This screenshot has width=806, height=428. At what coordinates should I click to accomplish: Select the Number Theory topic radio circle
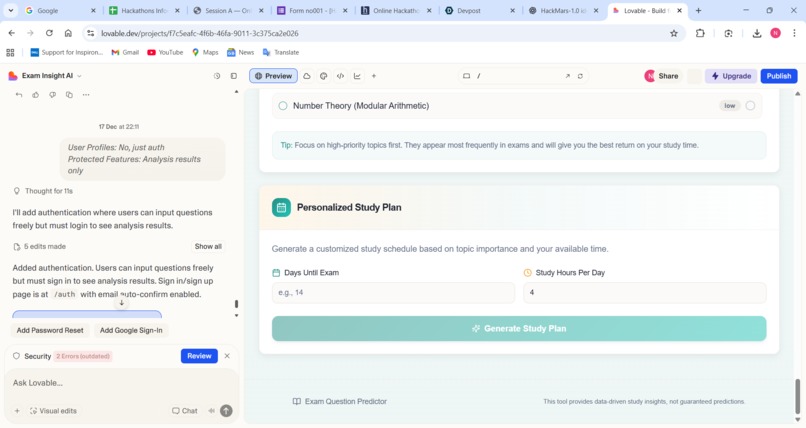click(x=283, y=106)
